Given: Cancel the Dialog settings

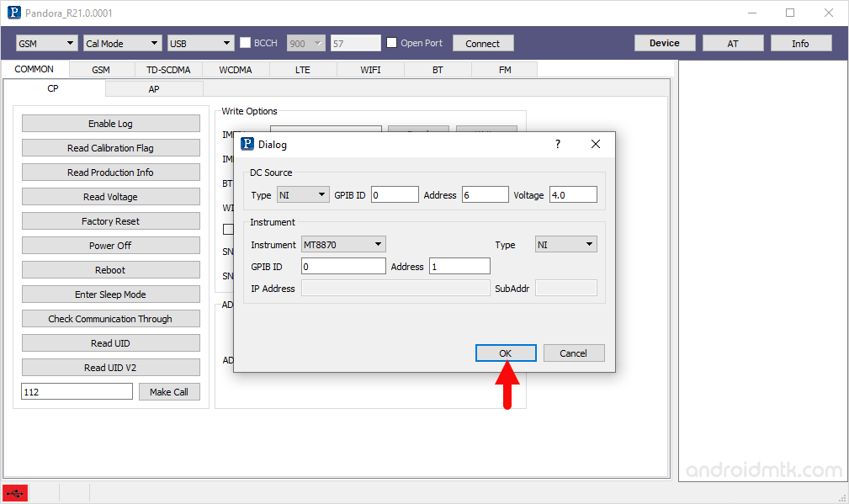Looking at the screenshot, I should pos(574,353).
